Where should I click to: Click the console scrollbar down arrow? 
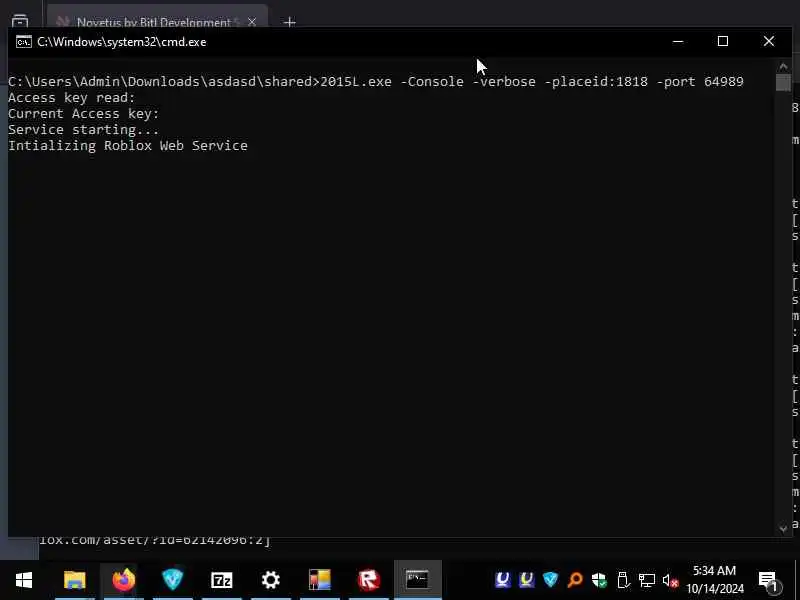pyautogui.click(x=783, y=529)
